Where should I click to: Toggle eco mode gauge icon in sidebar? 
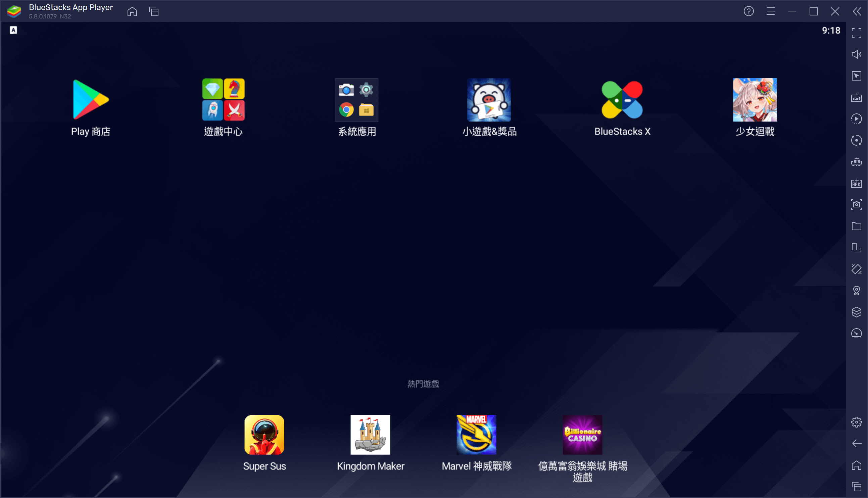pyautogui.click(x=856, y=334)
